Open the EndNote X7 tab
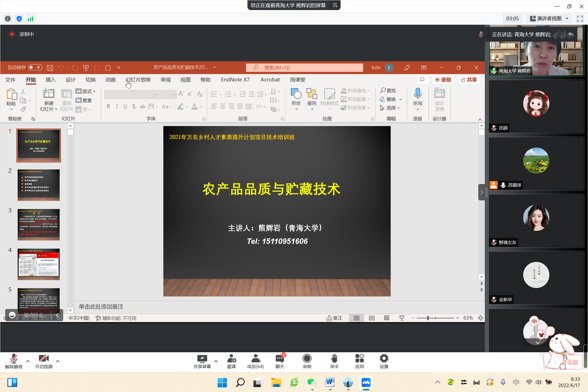The image size is (588, 392). tap(235, 79)
